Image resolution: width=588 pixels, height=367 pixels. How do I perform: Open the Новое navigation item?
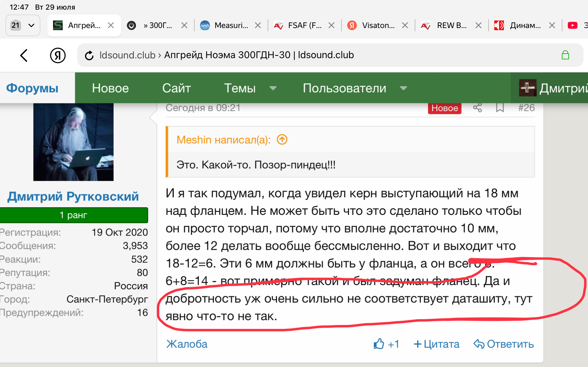110,88
